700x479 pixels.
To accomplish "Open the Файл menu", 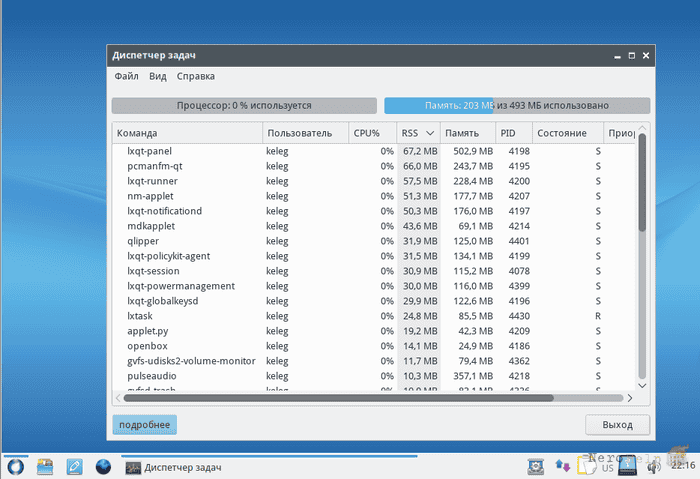I will click(126, 76).
